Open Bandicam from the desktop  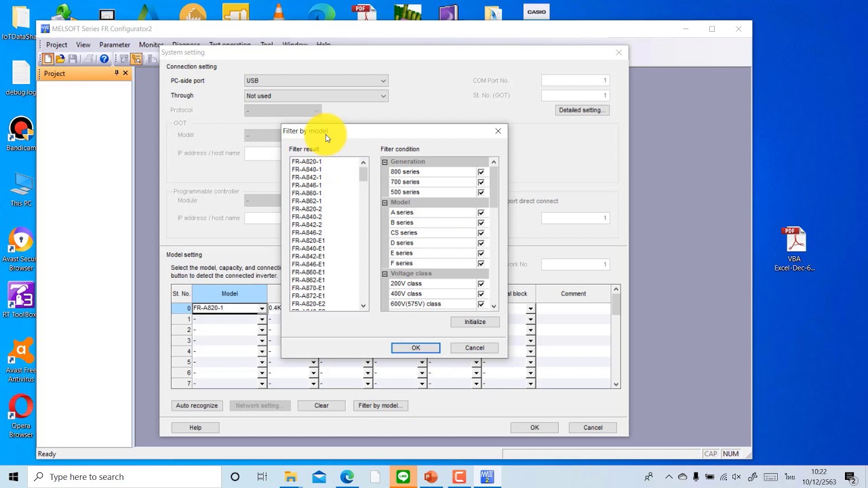tap(21, 135)
